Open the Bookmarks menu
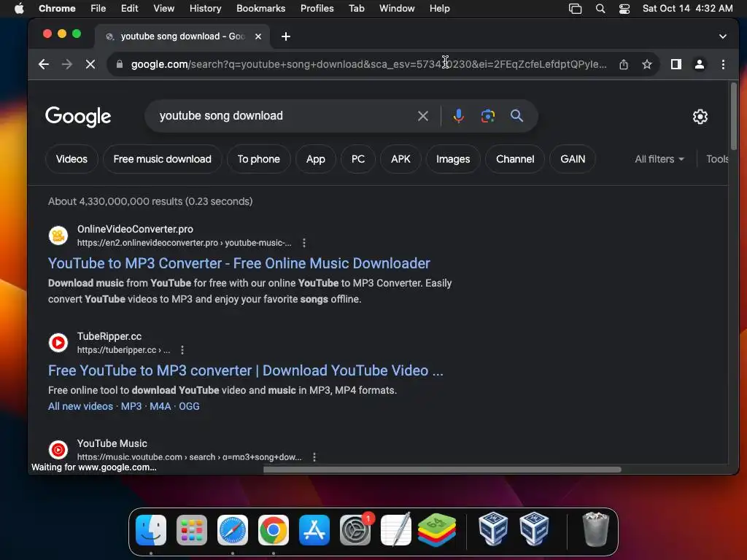 pos(260,9)
